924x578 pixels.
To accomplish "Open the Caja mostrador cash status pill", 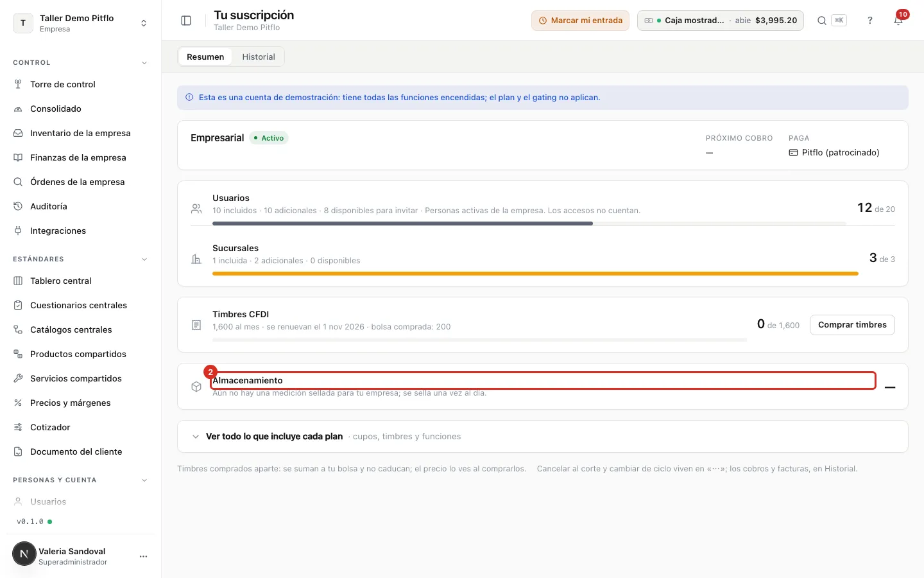I will (x=720, y=21).
